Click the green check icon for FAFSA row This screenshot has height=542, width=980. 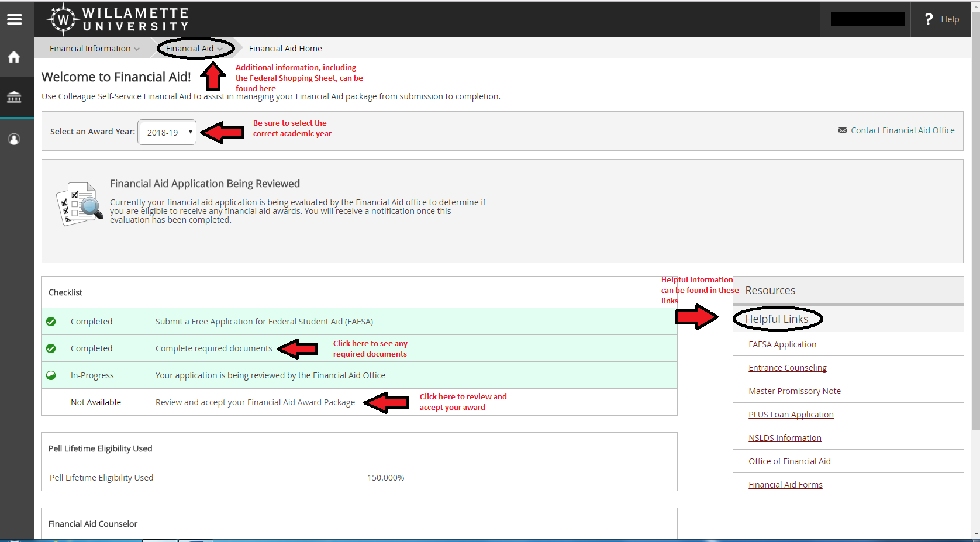[x=51, y=322]
